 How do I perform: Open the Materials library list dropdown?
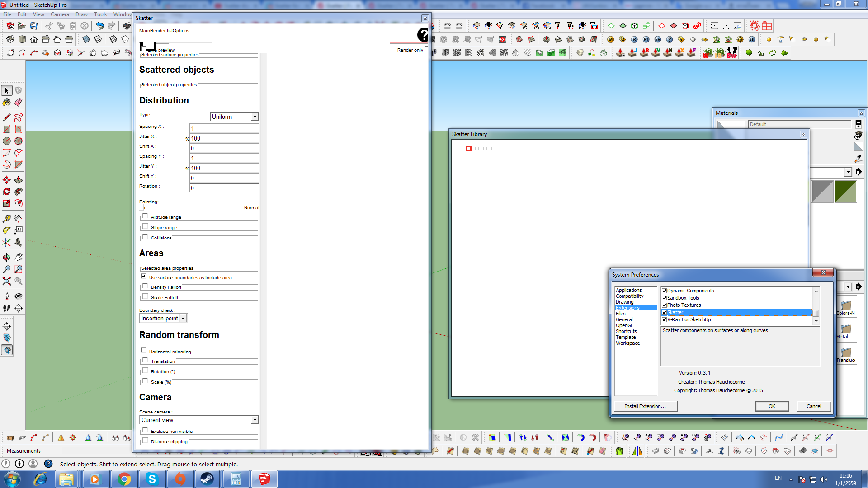(848, 172)
